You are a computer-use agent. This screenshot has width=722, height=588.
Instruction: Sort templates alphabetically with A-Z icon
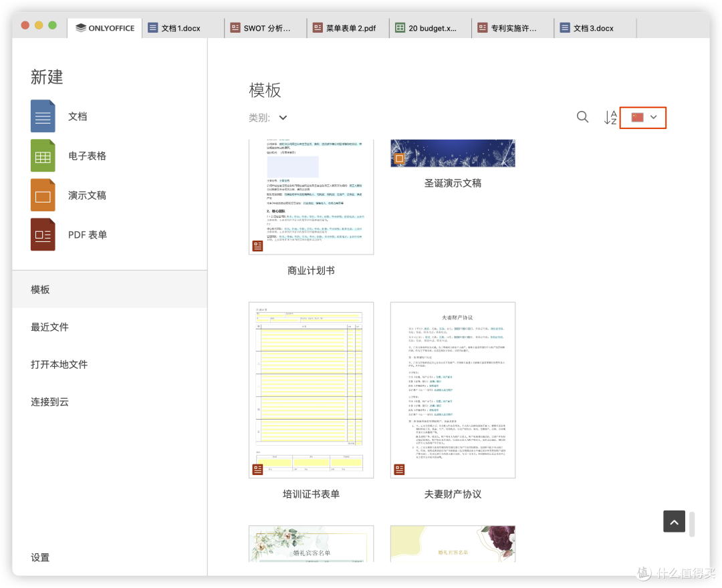click(610, 118)
